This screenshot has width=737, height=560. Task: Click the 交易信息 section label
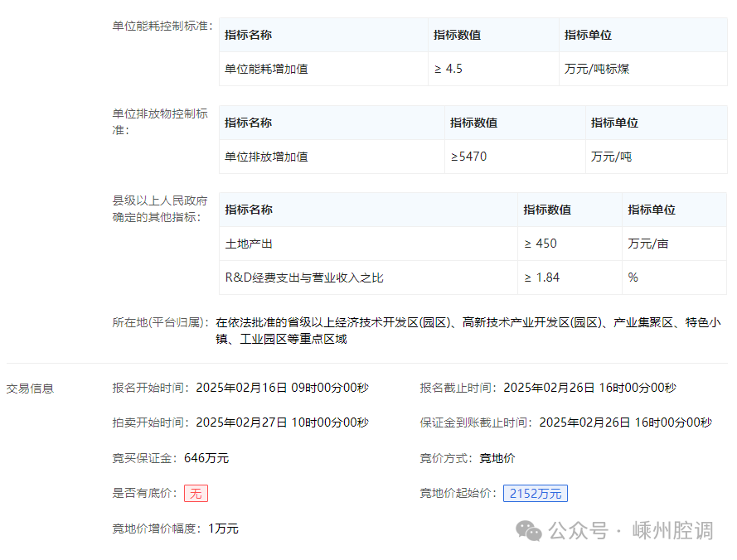[x=30, y=388]
